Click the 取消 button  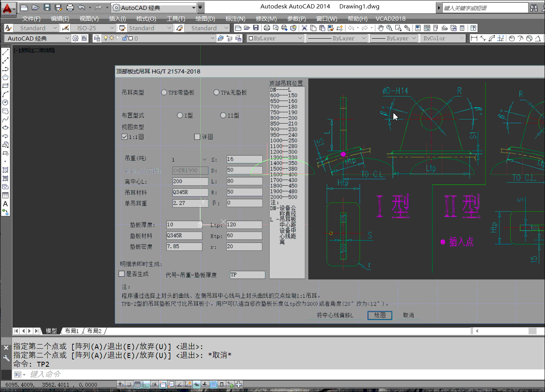(x=408, y=315)
